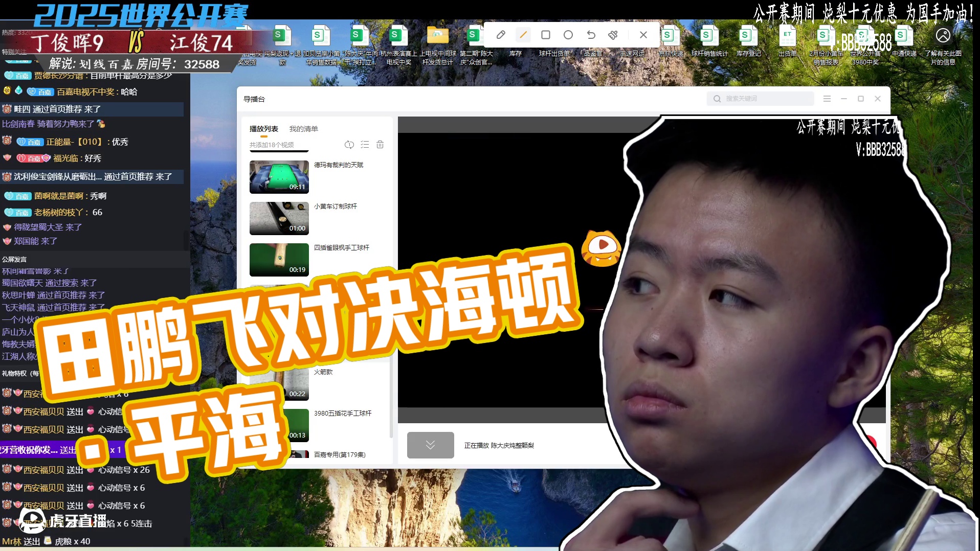
Task: Open the 加贝左岸小黄车销售数据 spreadsheet
Action: 321,45
